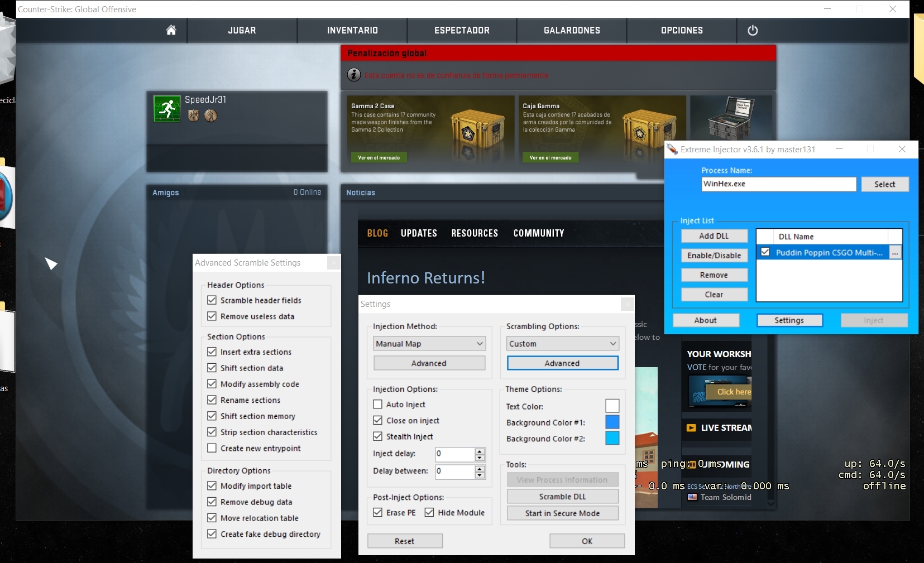Click Enable/Disable in the Inject List
Image resolution: width=924 pixels, height=563 pixels.
(714, 256)
